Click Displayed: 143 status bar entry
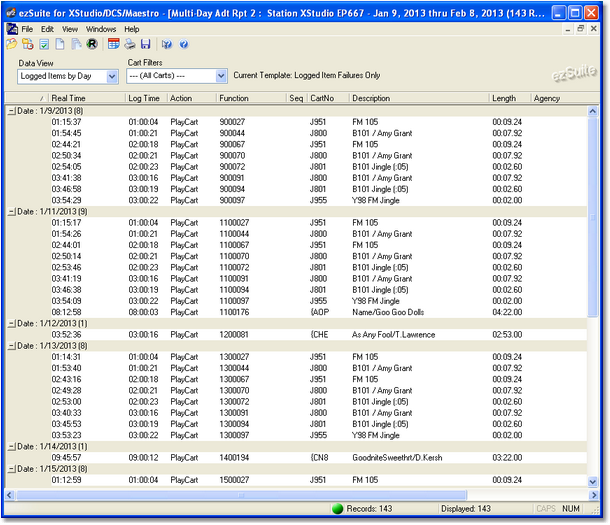Image resolution: width=610 pixels, height=525 pixels. coord(466,509)
